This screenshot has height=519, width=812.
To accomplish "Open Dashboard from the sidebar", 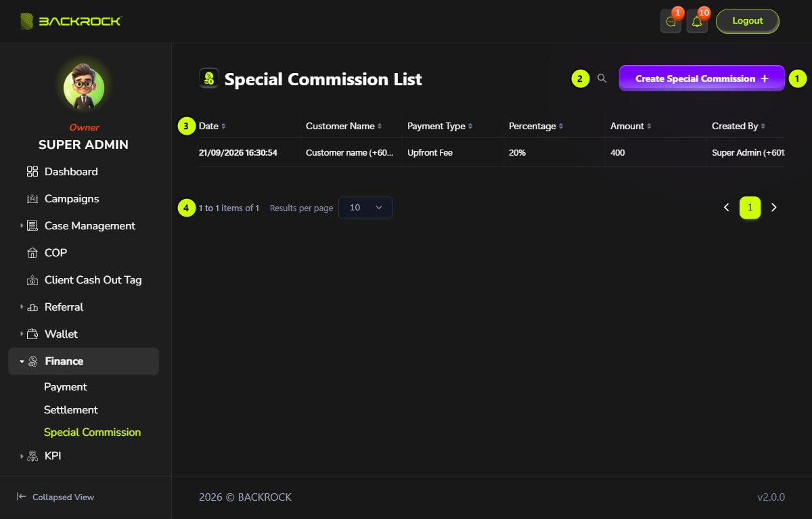I will 71,172.
